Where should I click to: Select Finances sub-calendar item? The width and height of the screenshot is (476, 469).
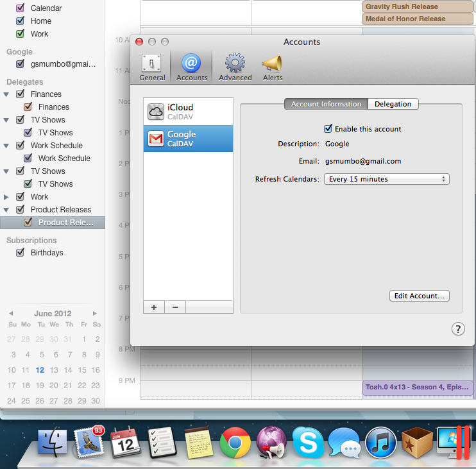(x=54, y=107)
